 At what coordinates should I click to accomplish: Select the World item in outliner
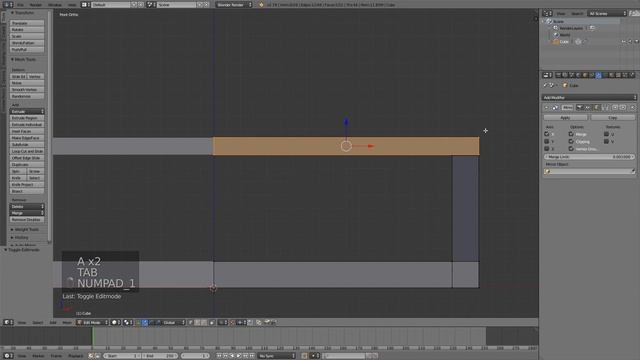[x=565, y=35]
